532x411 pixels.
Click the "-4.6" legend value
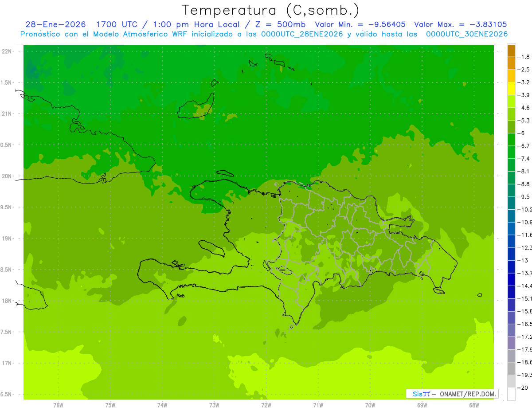(524, 108)
